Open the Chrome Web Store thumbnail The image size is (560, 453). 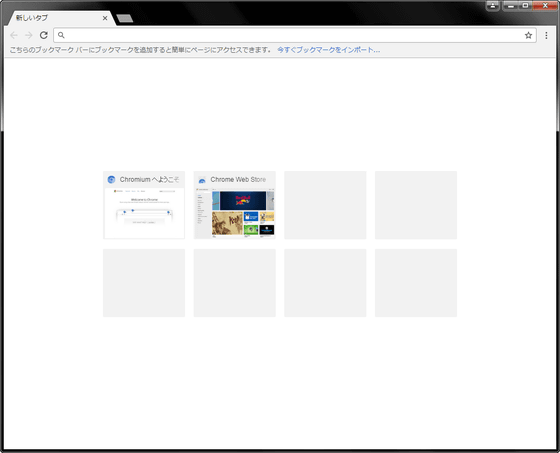pos(235,205)
